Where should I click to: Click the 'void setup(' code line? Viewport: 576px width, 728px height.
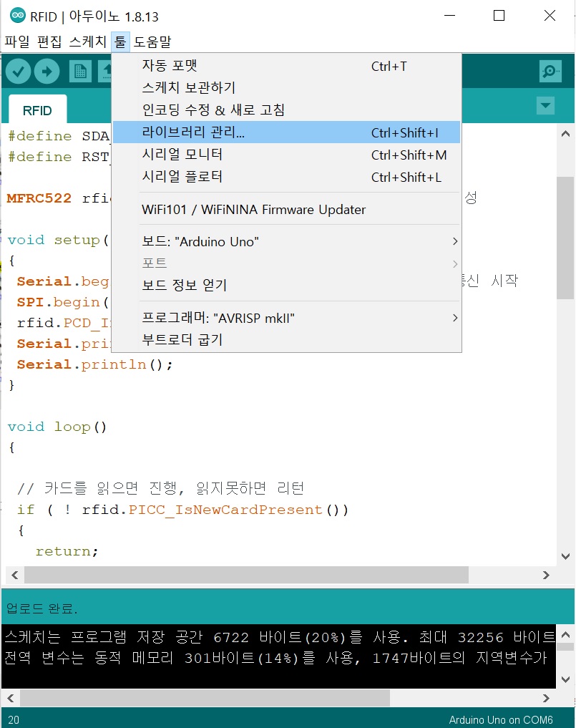pos(58,240)
